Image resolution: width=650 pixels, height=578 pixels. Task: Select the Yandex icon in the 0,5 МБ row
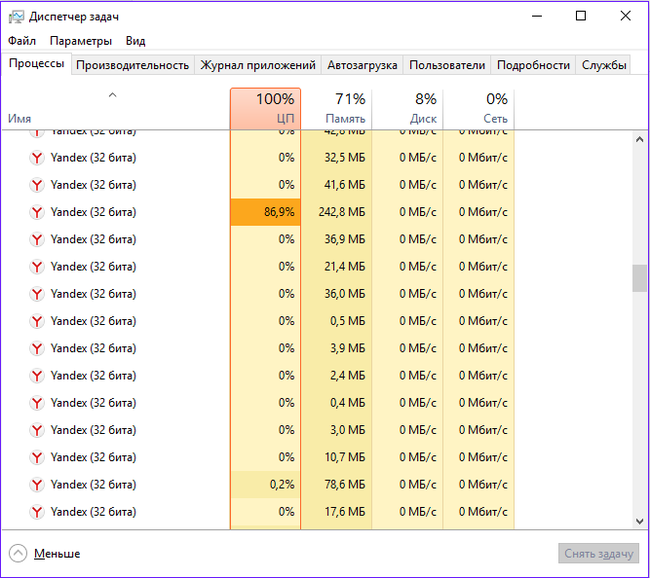coord(37,321)
